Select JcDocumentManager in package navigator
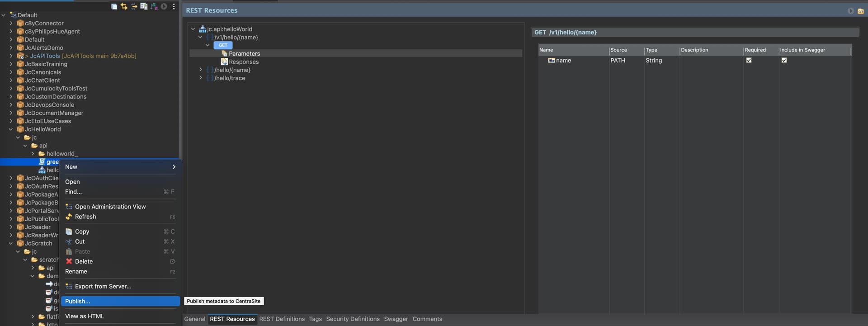868x326 pixels. point(54,113)
